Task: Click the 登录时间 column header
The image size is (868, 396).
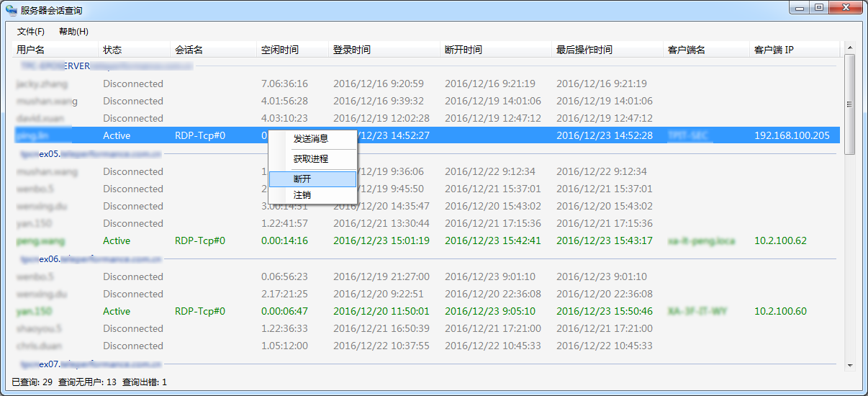Action: (x=352, y=50)
